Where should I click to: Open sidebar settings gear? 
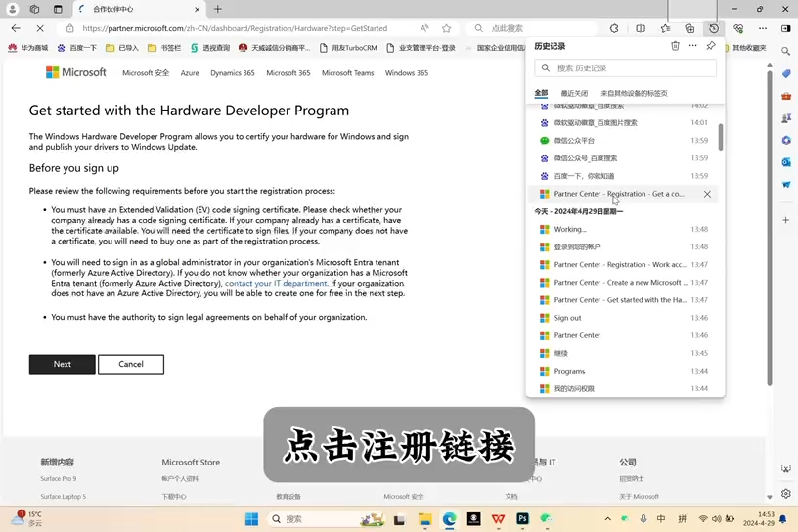click(x=786, y=493)
